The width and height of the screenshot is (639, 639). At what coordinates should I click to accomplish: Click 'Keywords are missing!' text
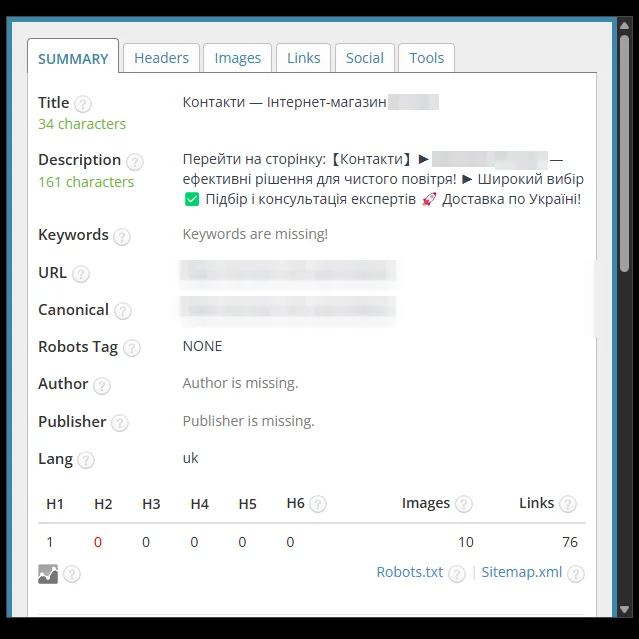tap(255, 234)
